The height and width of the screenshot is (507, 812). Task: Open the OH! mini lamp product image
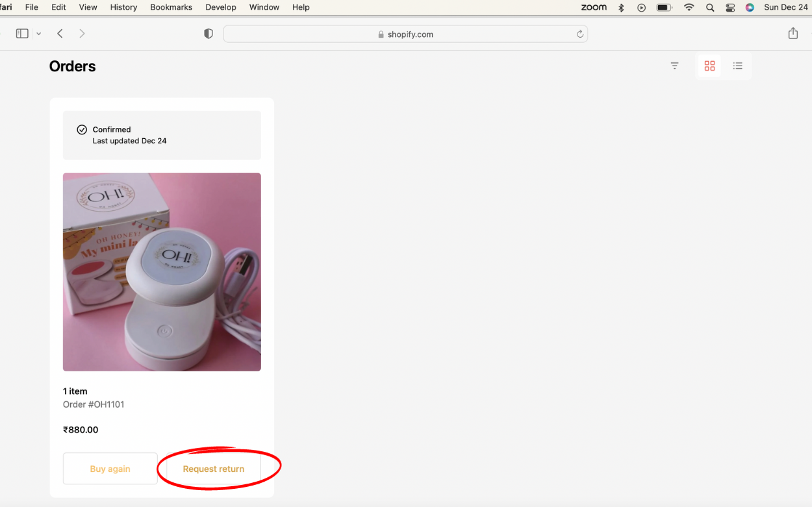point(162,271)
